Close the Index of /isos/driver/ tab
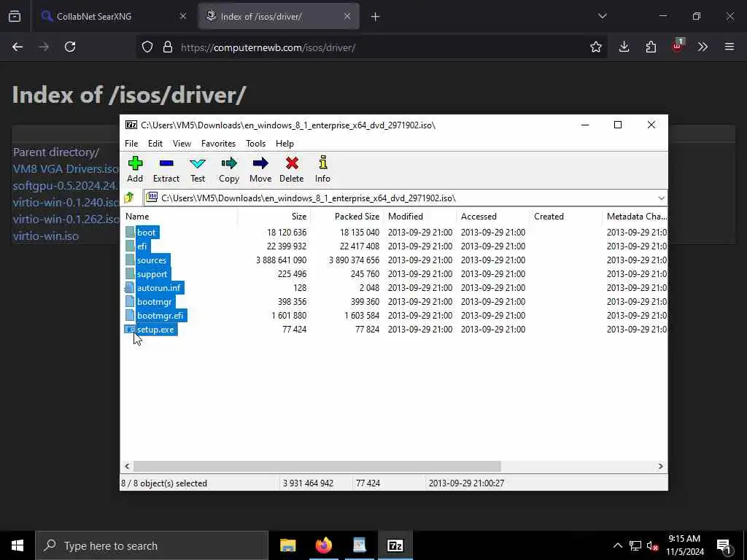 pos(347,16)
